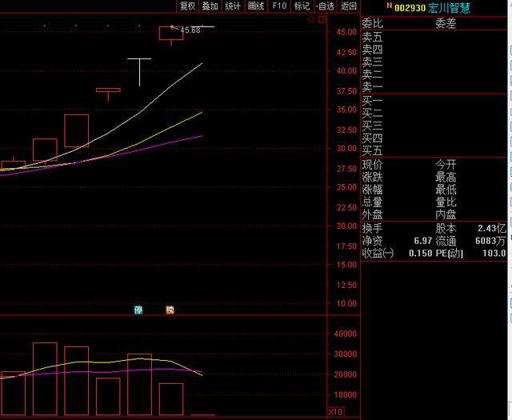
Task: Click the 卖四 order row
Action: pos(434,50)
